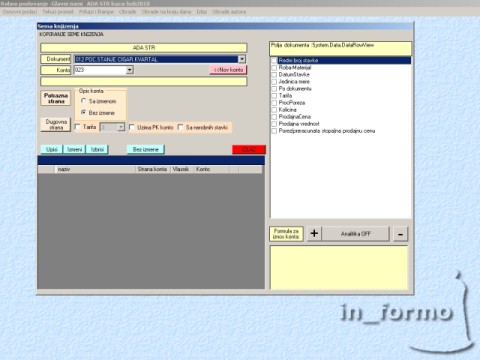Click the Izmeni button

pos(74,149)
